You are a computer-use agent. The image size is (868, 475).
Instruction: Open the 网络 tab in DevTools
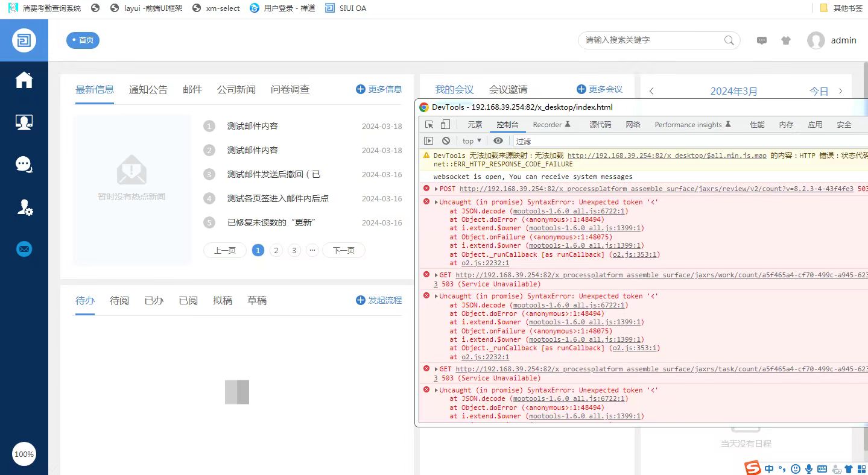coord(633,125)
